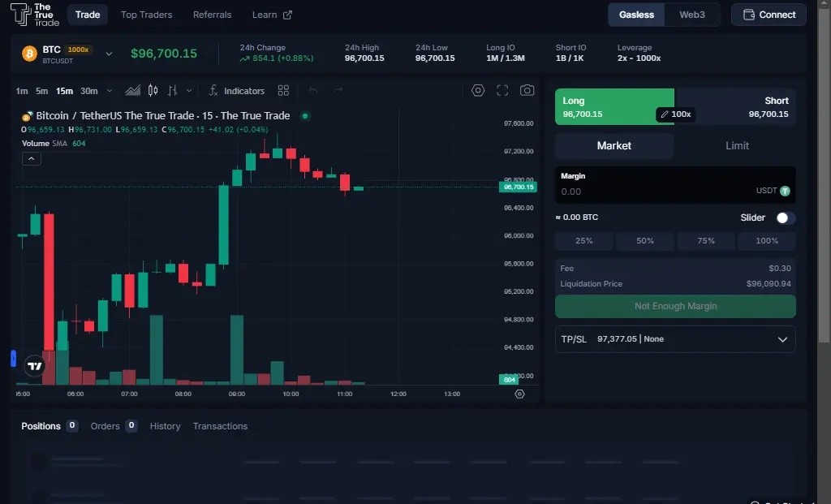Click the Bitcoin coin icon
Viewport: 831px width, 504px height.
pyautogui.click(x=29, y=54)
